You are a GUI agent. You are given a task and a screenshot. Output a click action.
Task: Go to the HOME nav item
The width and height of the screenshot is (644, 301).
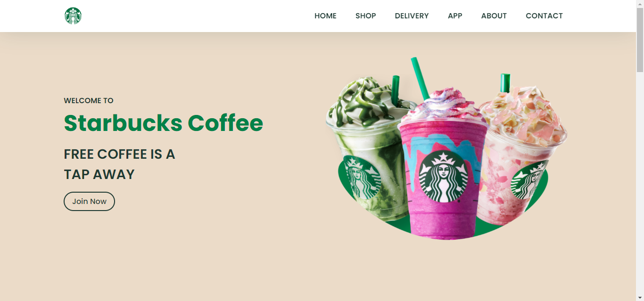(x=325, y=16)
